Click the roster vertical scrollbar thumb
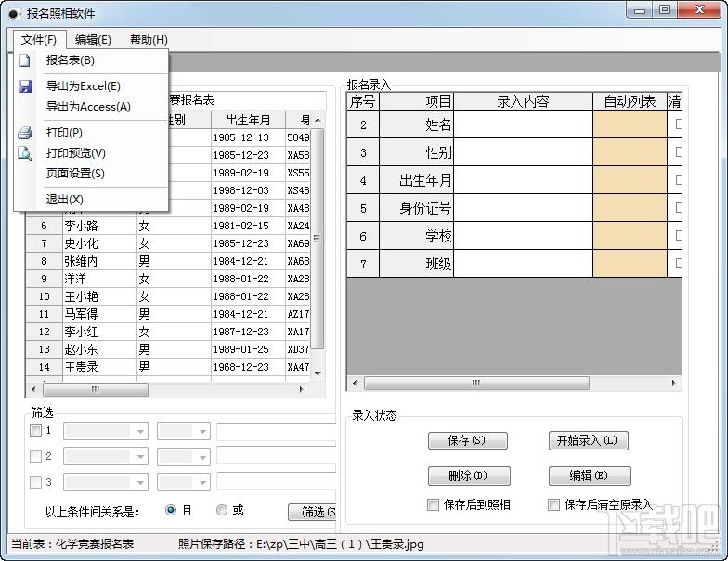 tap(318, 239)
